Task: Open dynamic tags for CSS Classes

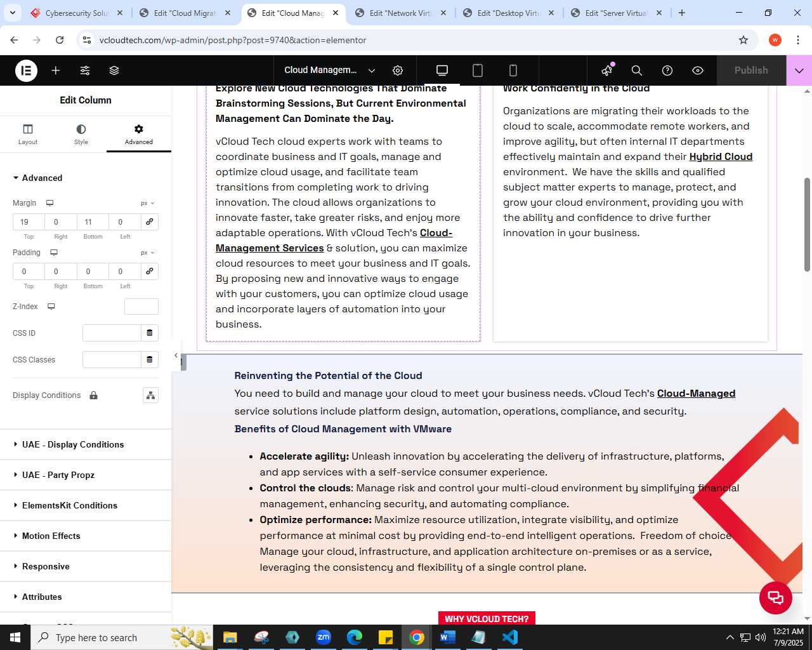Action: (150, 359)
